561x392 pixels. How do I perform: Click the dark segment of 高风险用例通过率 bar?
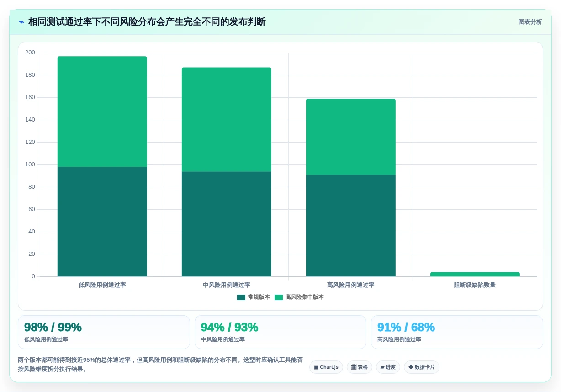351,226
